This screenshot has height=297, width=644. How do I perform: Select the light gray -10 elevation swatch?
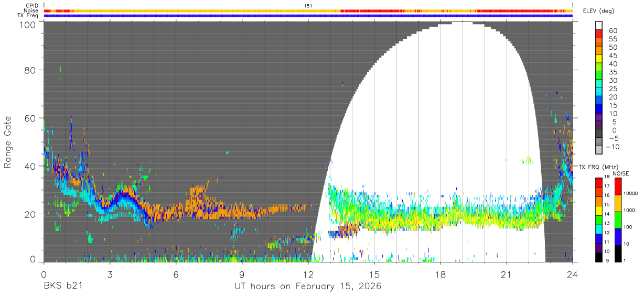(599, 151)
